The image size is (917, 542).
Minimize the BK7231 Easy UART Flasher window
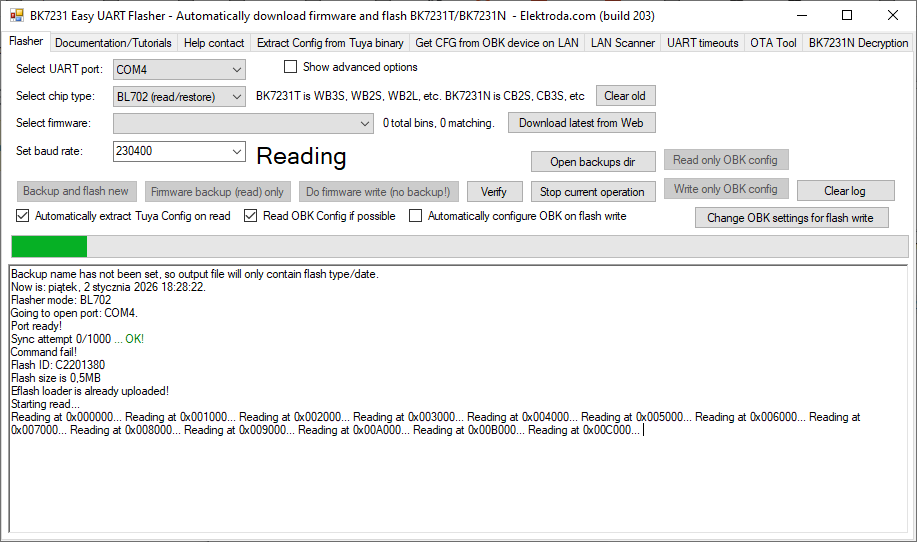[x=802, y=15]
